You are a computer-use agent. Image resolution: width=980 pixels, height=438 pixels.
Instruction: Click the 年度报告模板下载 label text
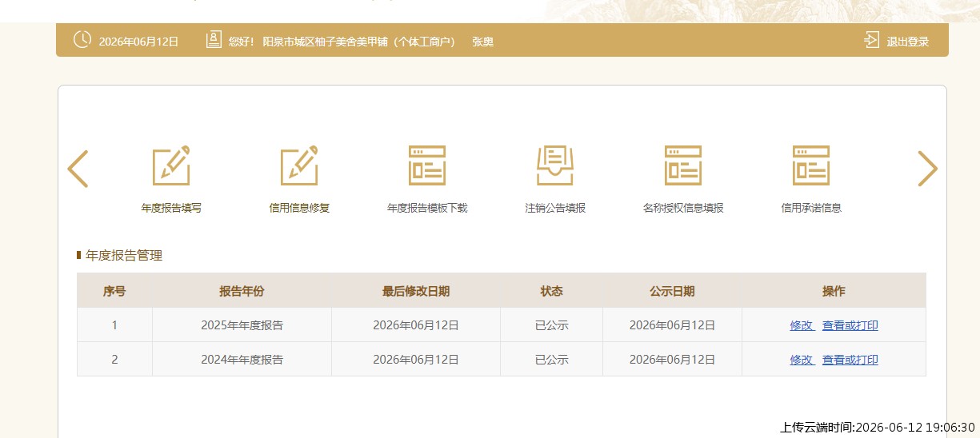click(427, 208)
